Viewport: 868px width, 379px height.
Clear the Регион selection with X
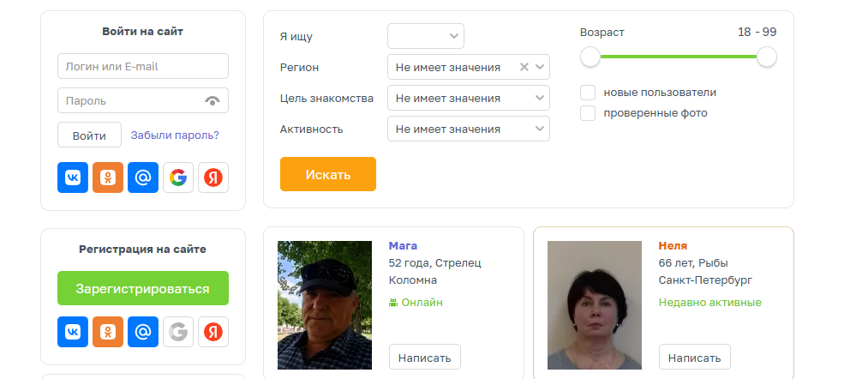[524, 67]
